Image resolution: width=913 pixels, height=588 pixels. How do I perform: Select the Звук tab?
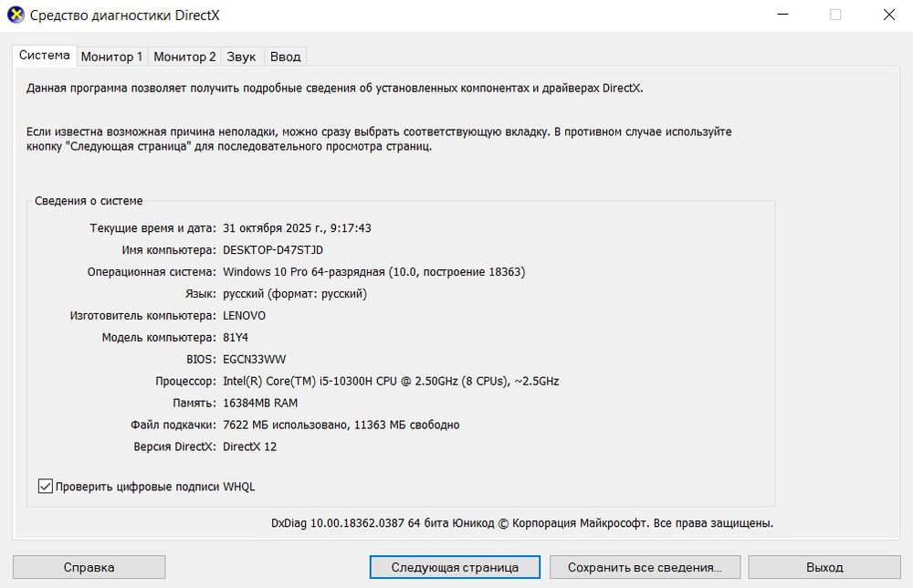point(241,57)
